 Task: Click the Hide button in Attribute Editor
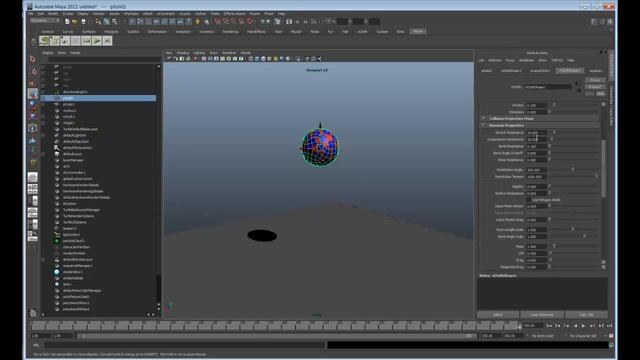pos(600,93)
